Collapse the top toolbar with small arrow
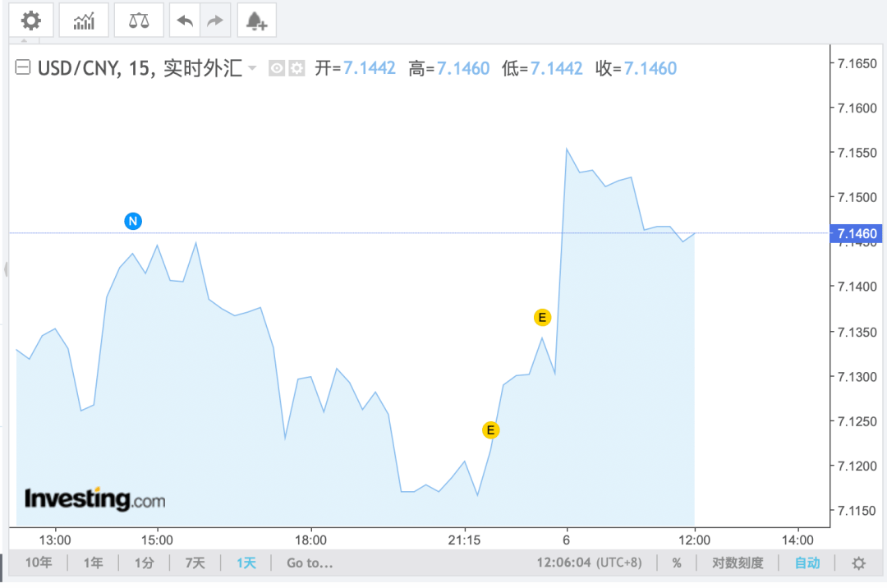 pos(24,41)
